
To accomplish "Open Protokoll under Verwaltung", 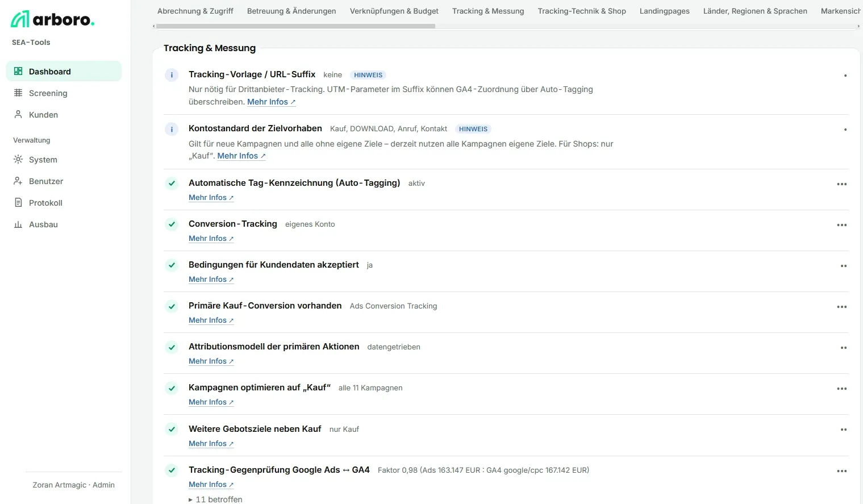I will [x=64, y=202].
